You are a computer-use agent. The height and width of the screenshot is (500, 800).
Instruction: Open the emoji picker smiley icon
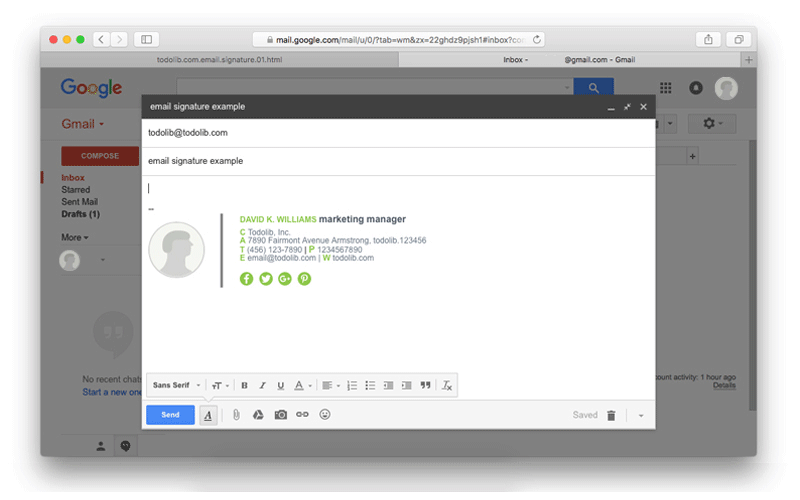pyautogui.click(x=325, y=414)
